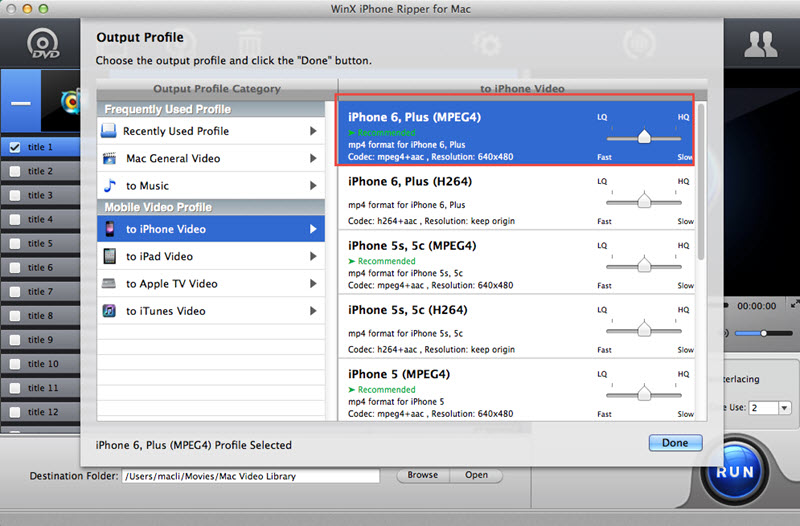Check the title 10 checkbox
Image resolution: width=800 pixels, height=526 pixels.
(15, 364)
